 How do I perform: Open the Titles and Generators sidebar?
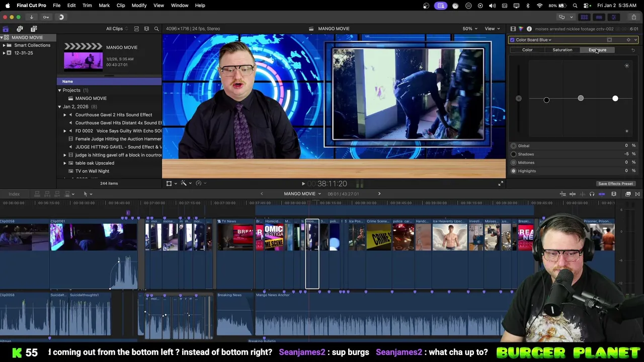[34, 29]
